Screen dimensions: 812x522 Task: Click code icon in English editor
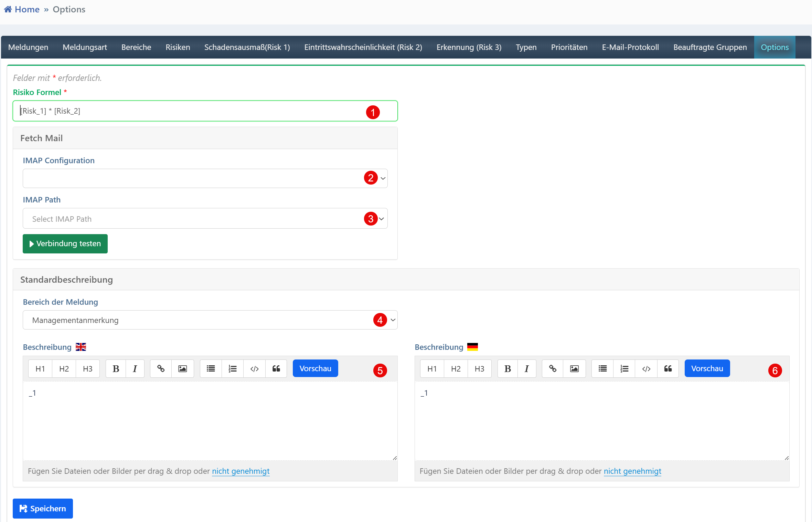(255, 369)
